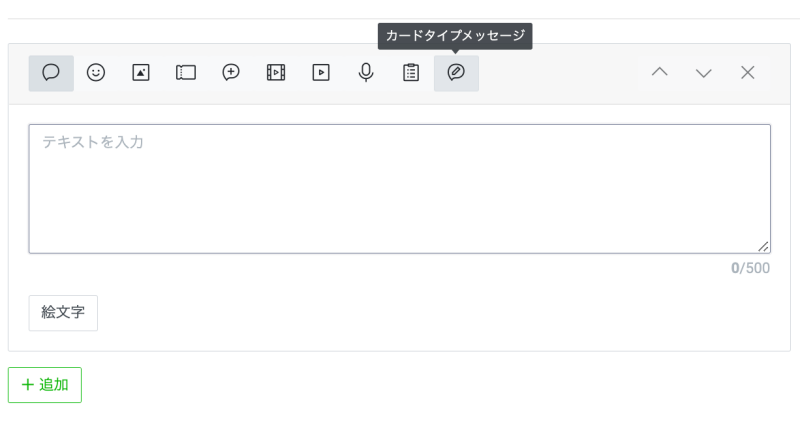The height and width of the screenshot is (422, 800).
Task: Grab the textarea resize handle corner
Action: pos(764,246)
